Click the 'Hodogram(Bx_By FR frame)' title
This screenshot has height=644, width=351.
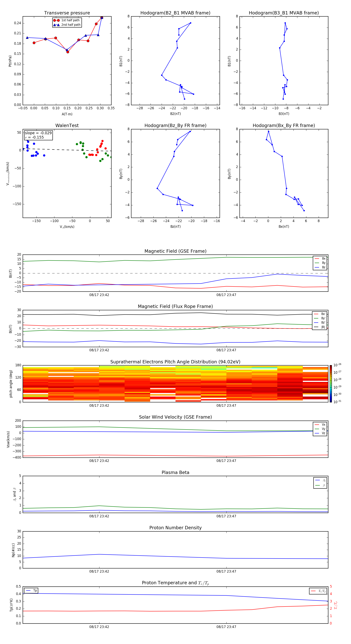(x=284, y=125)
